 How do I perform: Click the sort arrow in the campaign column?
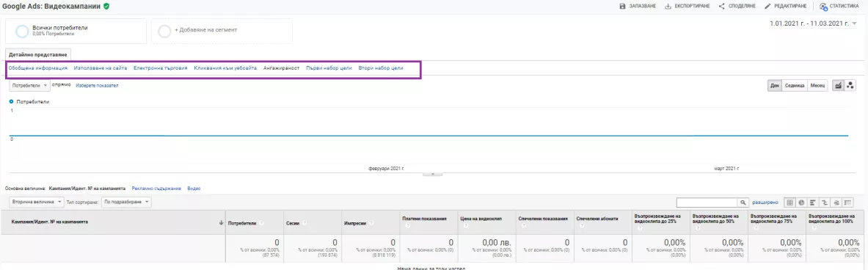coord(222,222)
